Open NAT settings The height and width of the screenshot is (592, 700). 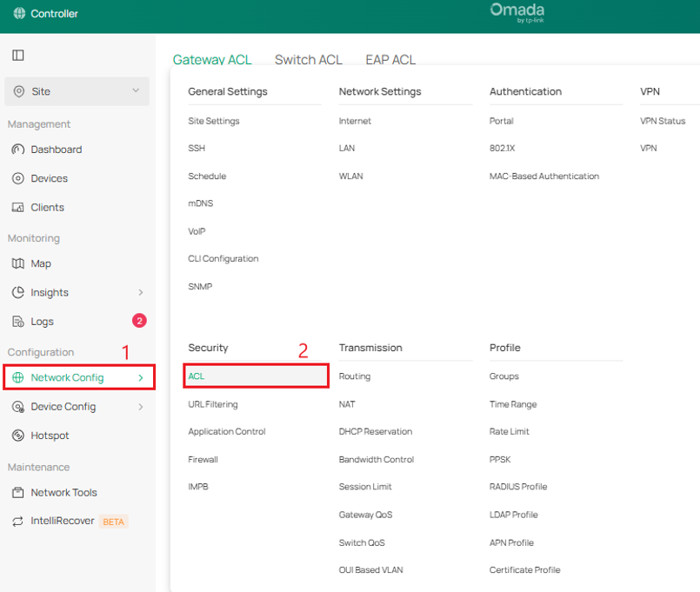(347, 404)
